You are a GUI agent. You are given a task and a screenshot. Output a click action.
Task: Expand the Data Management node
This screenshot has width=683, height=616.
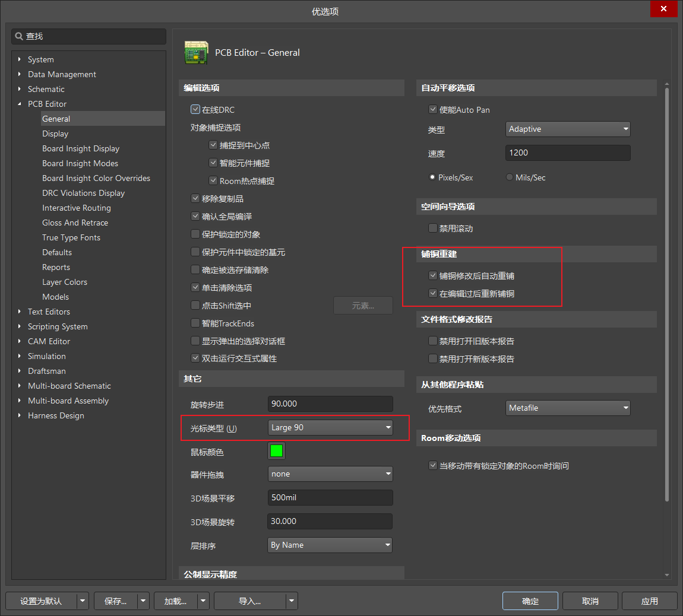(19, 74)
